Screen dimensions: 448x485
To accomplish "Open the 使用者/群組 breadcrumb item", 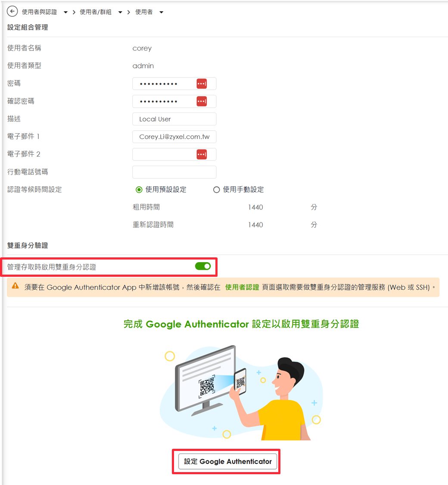I will [x=96, y=12].
